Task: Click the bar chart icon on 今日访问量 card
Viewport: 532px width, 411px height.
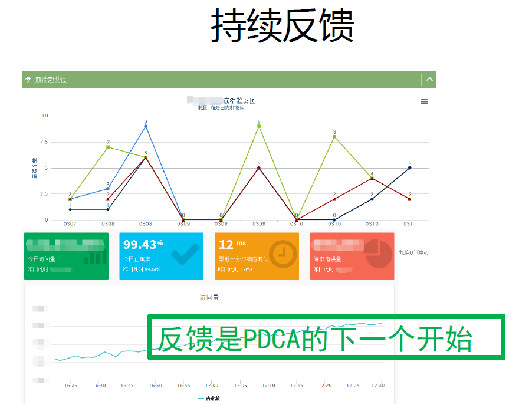Action: pos(95,255)
